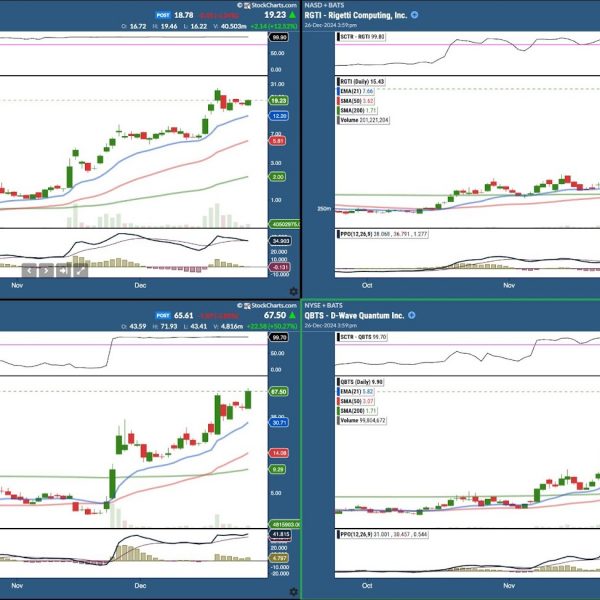Click the jump-to-latest arrow icon
This screenshot has height=600, width=600.
[63, 271]
